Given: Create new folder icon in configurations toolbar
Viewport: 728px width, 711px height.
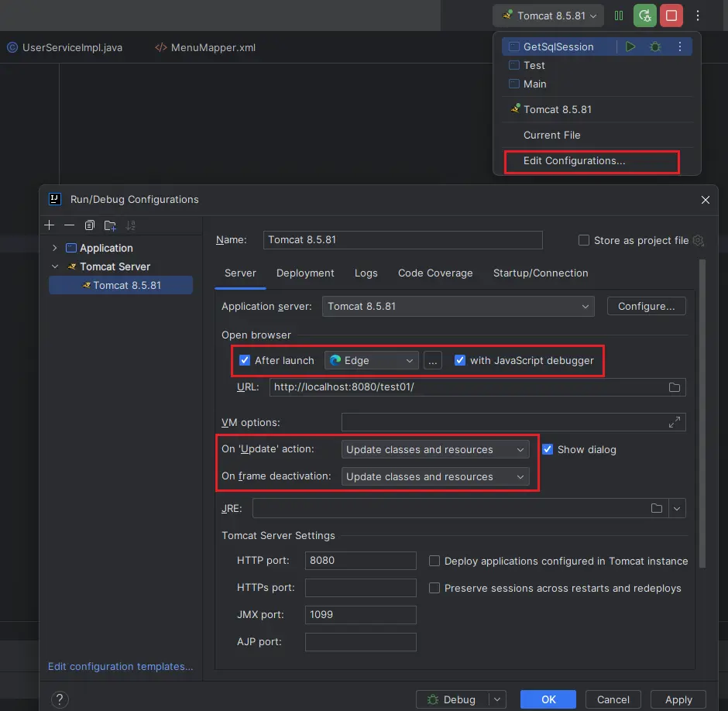Looking at the screenshot, I should 110,225.
